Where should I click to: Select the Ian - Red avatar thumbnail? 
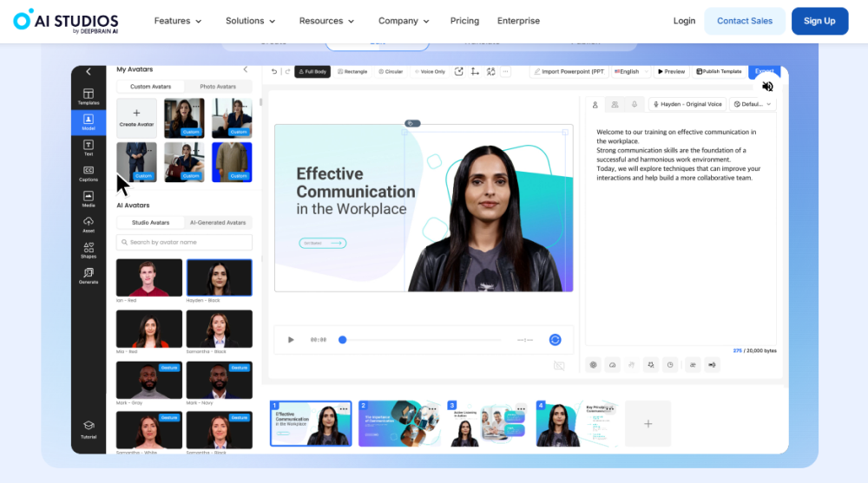[x=149, y=277]
